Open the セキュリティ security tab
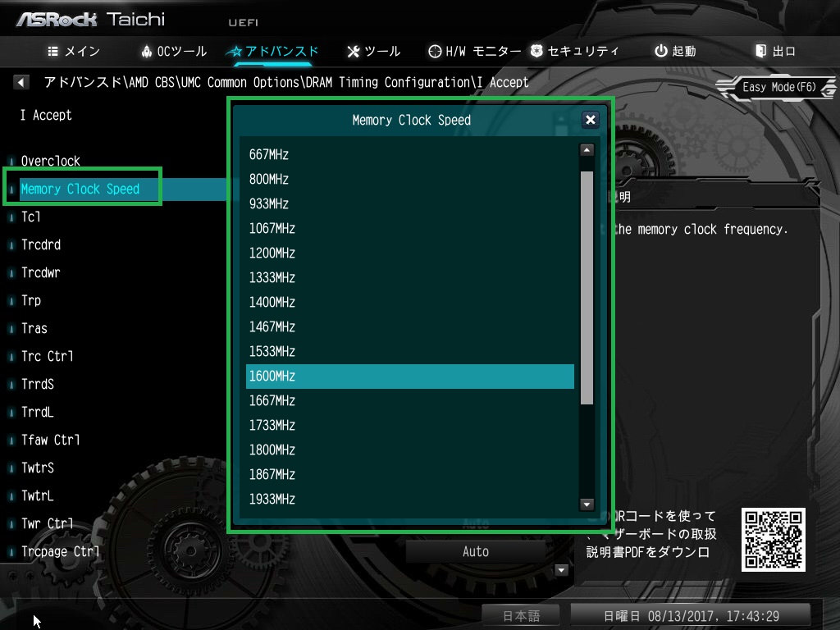This screenshot has height=630, width=840. [575, 52]
